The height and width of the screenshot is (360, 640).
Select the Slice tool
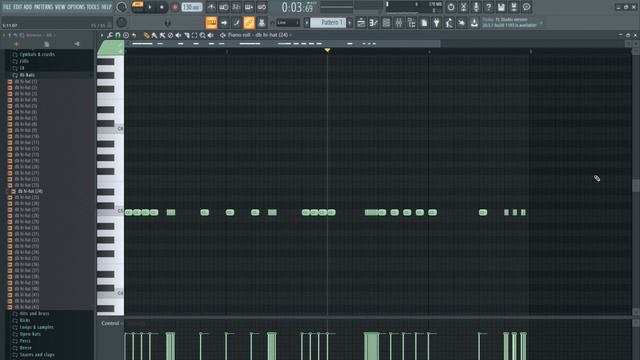point(187,36)
